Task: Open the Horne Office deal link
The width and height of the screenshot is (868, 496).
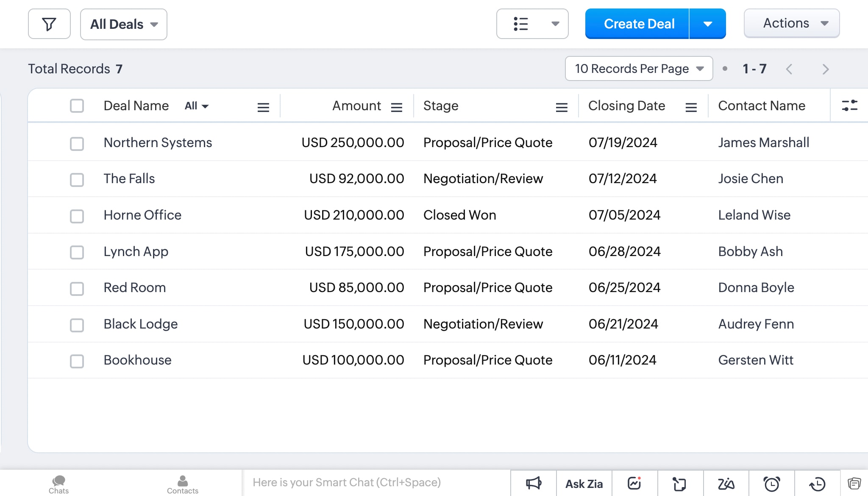Action: 142,215
